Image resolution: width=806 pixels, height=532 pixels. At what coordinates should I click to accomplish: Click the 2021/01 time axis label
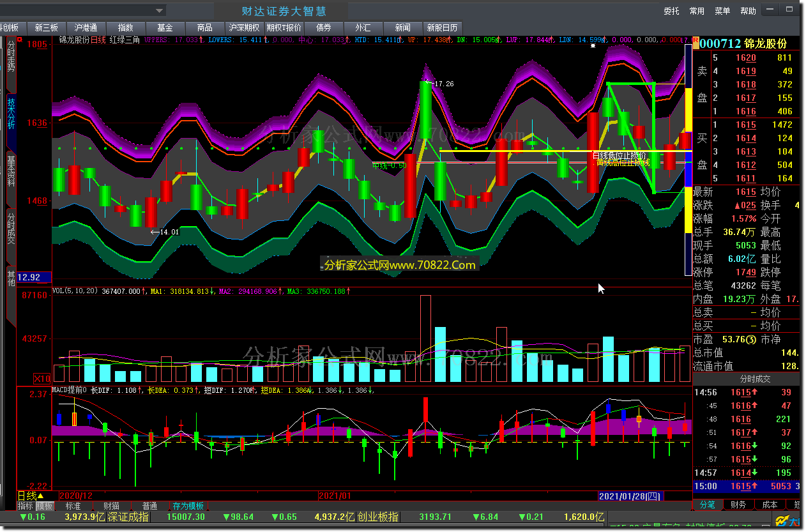(334, 496)
